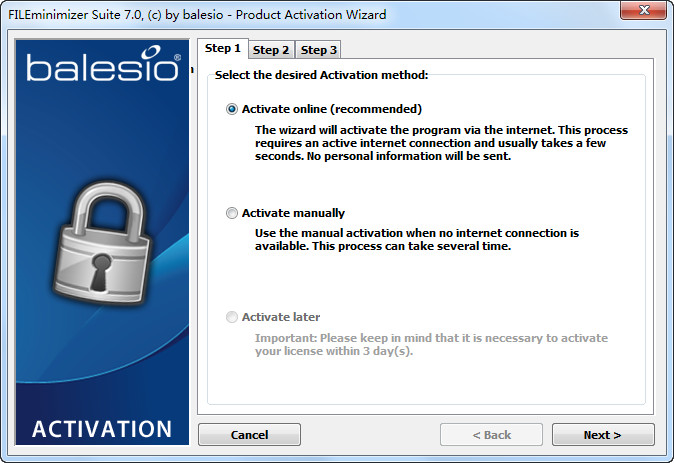The image size is (674, 463).
Task: Click the Next > button
Action: tap(603, 435)
